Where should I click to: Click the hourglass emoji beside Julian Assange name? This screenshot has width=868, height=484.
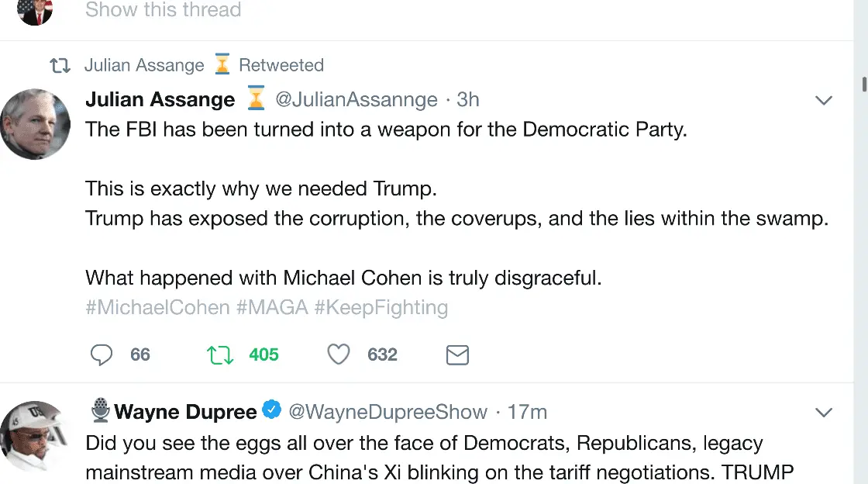(x=256, y=100)
